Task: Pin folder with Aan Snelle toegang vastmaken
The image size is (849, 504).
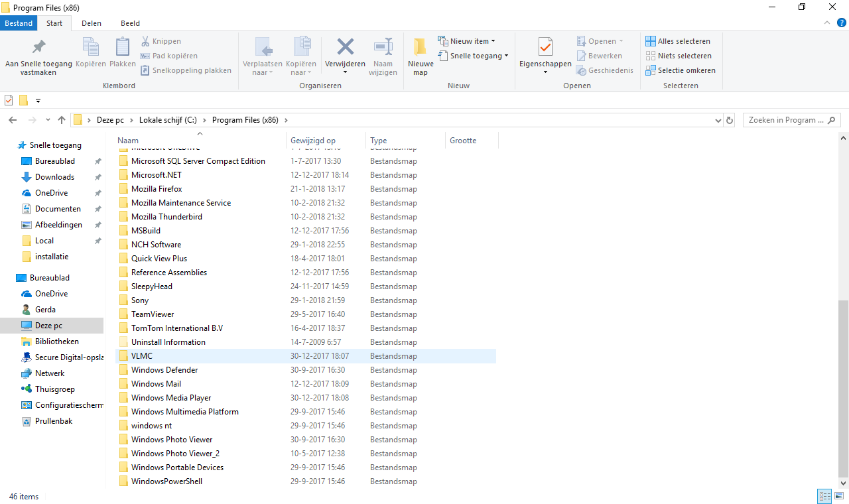Action: [38, 57]
